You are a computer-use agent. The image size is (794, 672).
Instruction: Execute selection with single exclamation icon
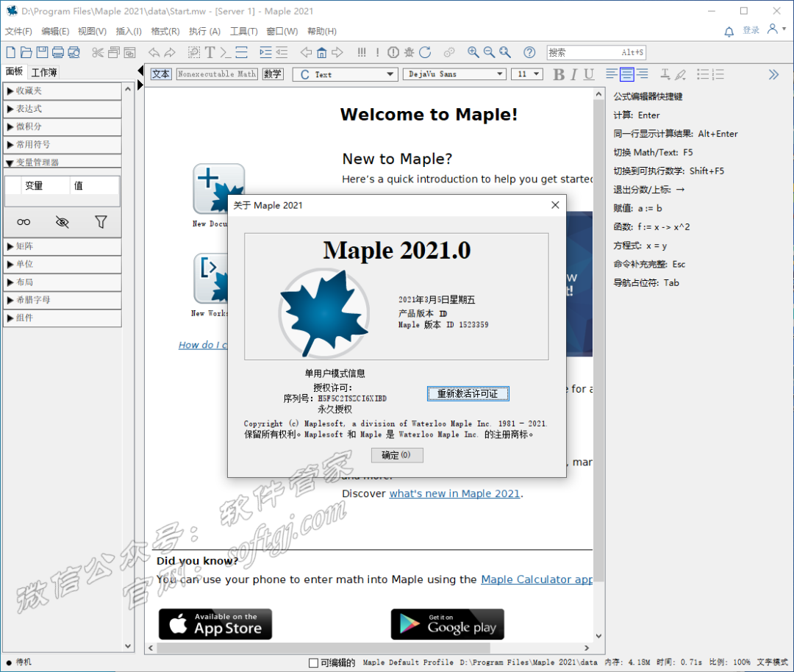coord(377,52)
